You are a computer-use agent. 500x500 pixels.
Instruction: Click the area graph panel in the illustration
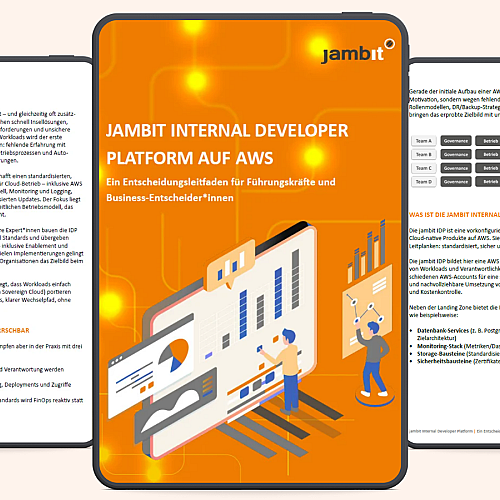click(x=175, y=405)
